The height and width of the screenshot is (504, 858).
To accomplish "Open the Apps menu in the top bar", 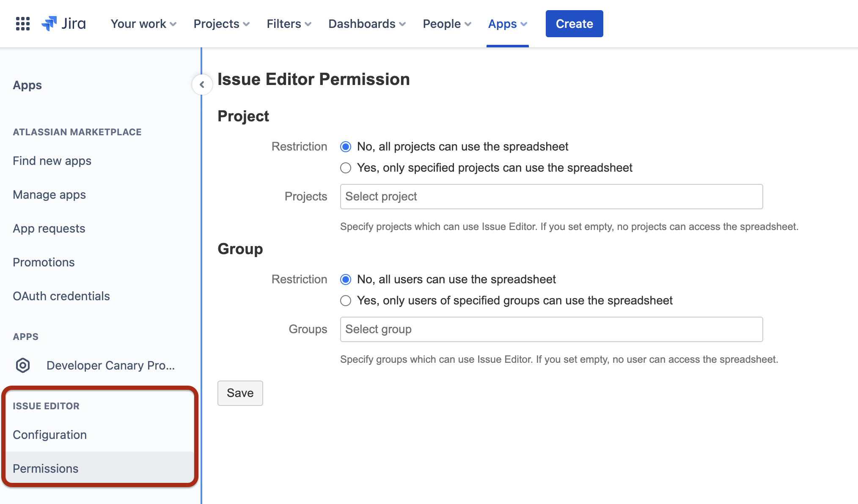I will pos(507,24).
